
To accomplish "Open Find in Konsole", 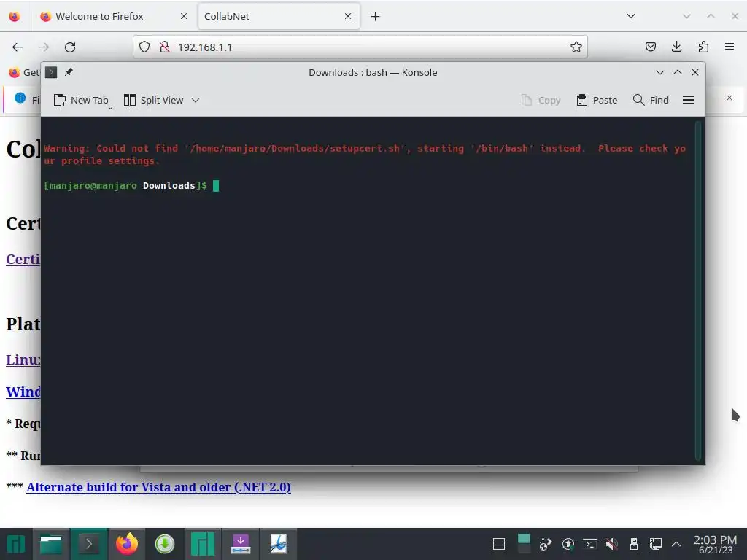I will click(651, 100).
